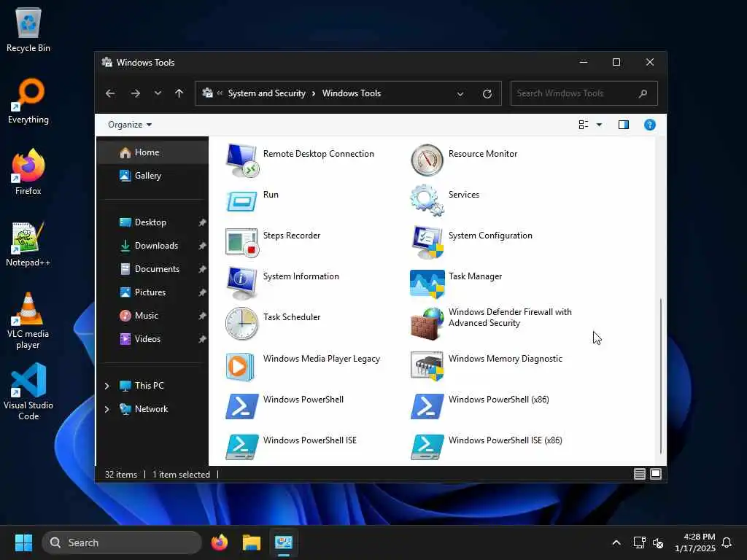Image resolution: width=747 pixels, height=560 pixels.
Task: Toggle the preview pane button
Action: (x=623, y=125)
